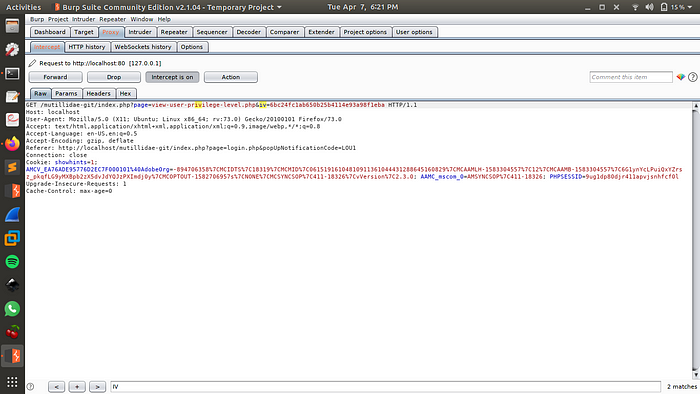Open the Comparer tab
Screen dimensions: 700x394
(x=284, y=32)
